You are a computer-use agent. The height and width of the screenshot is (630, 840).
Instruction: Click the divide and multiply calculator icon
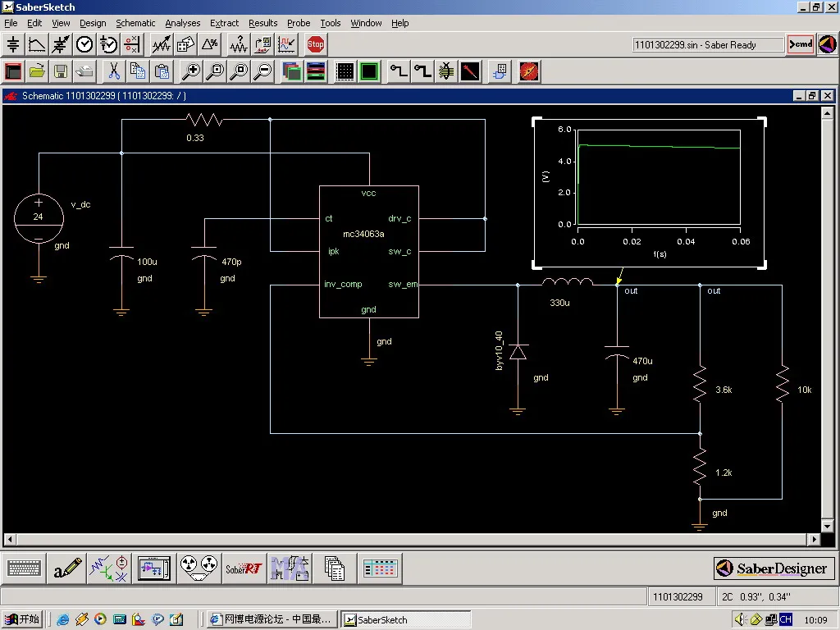[x=132, y=44]
